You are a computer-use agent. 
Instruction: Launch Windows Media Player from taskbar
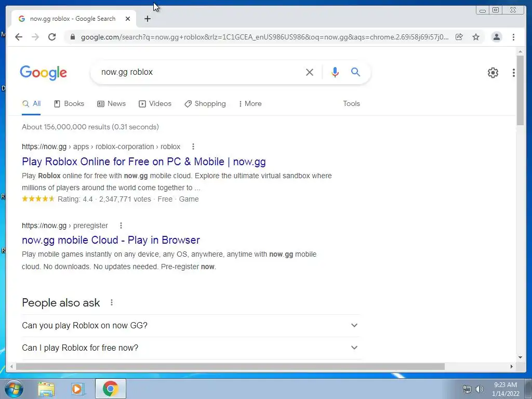[x=77, y=389]
